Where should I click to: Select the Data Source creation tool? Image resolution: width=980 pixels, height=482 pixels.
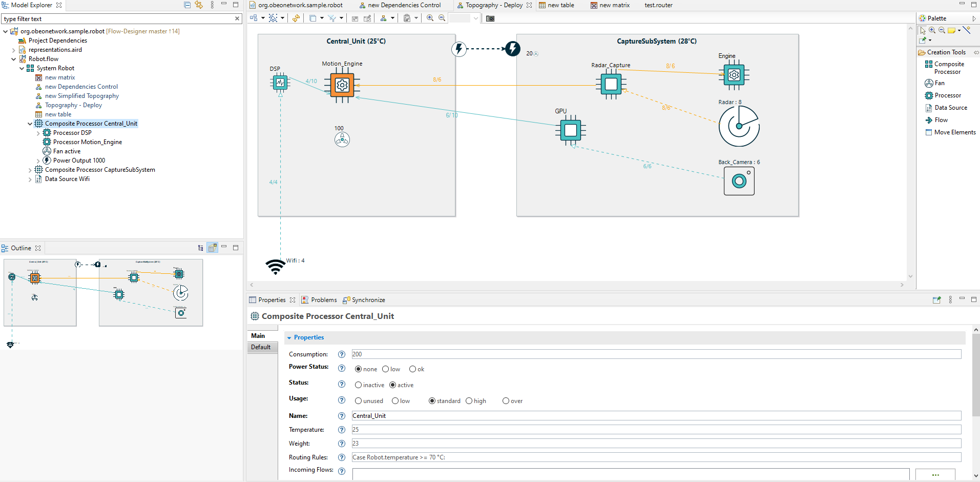[946, 108]
